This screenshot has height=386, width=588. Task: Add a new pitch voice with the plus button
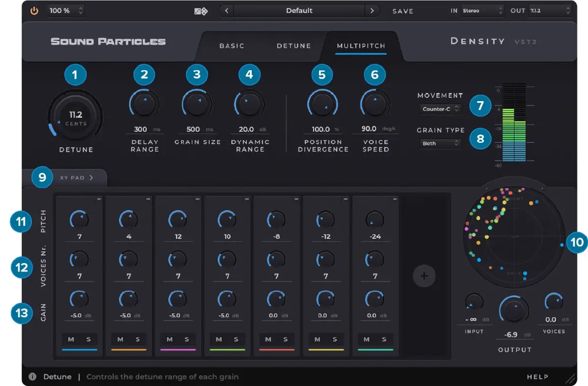[x=424, y=276]
